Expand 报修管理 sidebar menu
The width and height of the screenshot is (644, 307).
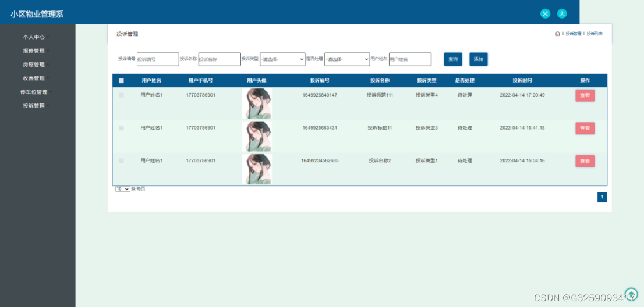pos(36,51)
